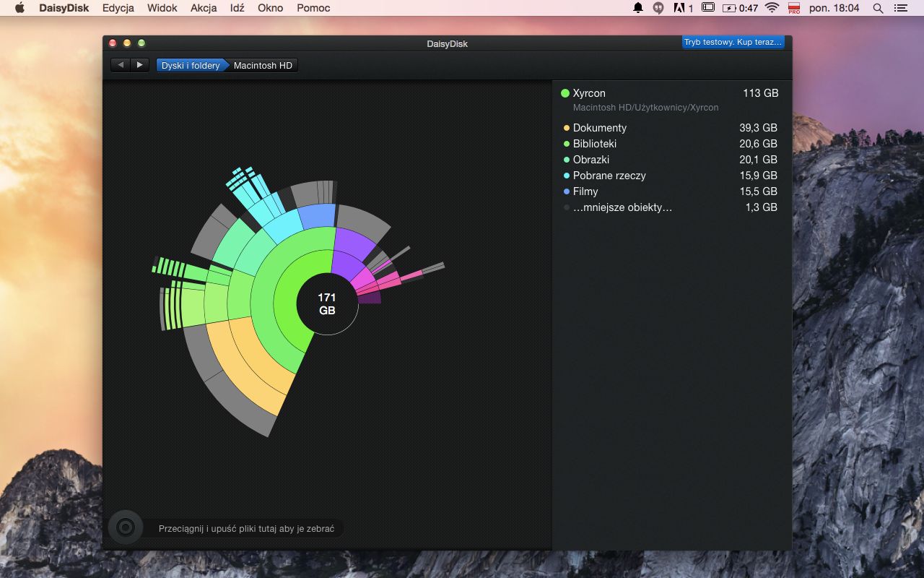Image resolution: width=924 pixels, height=578 pixels.
Task: Click the pon. 18:04 clock
Action: [834, 8]
